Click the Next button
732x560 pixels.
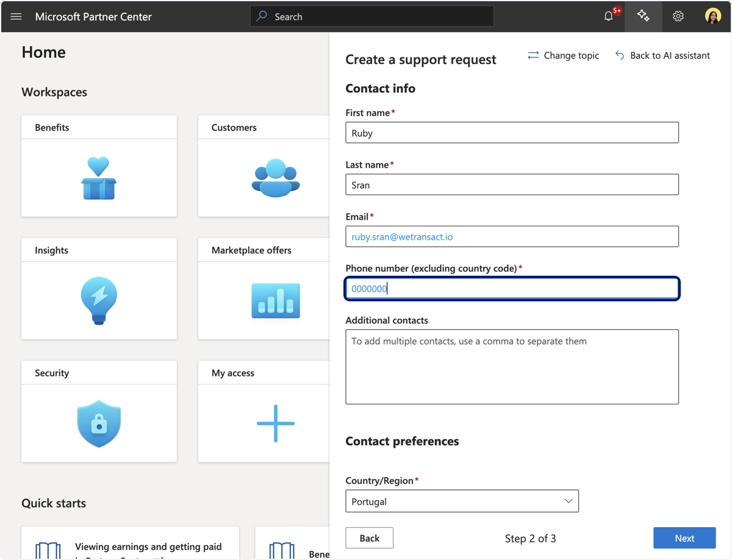tap(684, 538)
